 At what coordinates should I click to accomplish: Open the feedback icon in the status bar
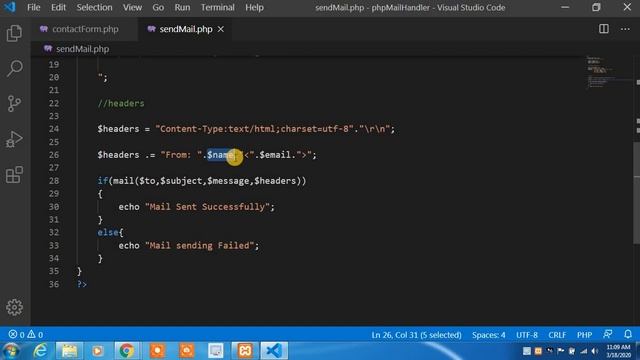[608, 334]
